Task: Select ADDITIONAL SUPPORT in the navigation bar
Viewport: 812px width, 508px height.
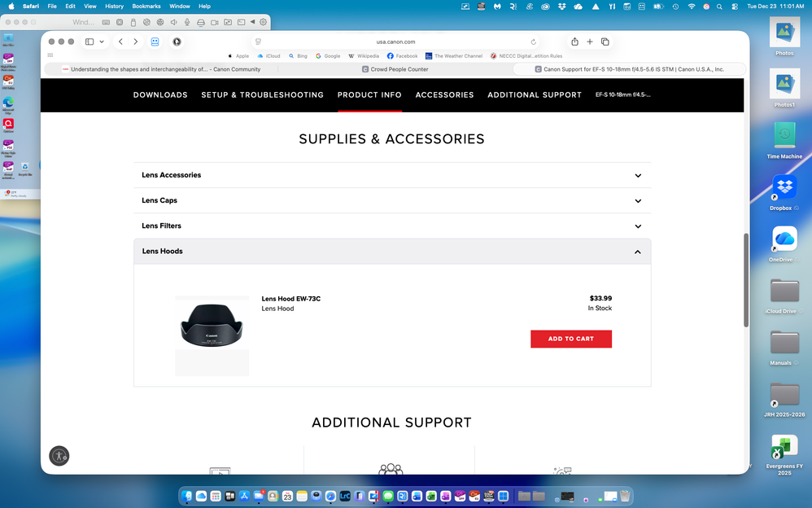Action: (535, 95)
